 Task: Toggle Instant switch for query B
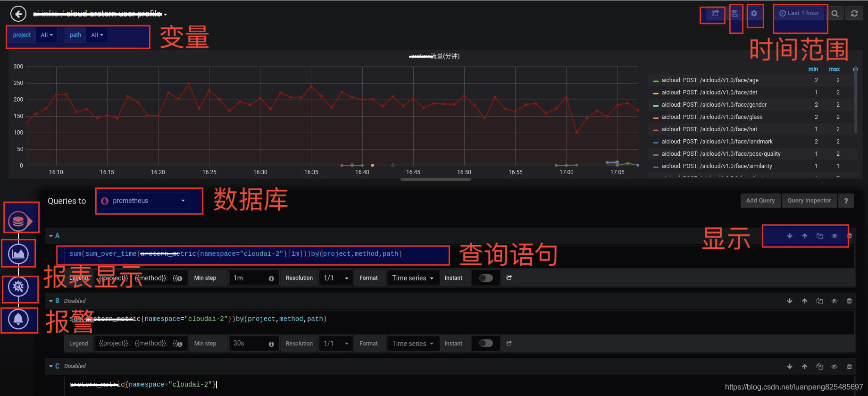click(486, 343)
